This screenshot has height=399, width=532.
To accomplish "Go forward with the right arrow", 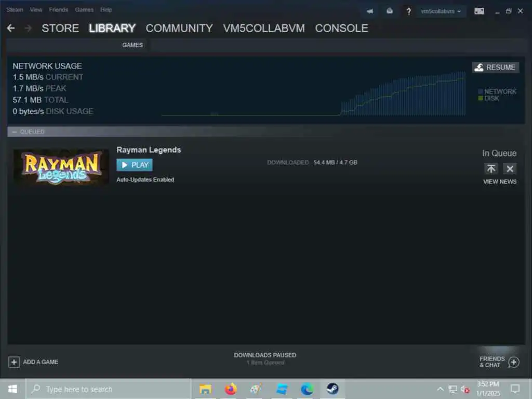I will click(x=28, y=28).
